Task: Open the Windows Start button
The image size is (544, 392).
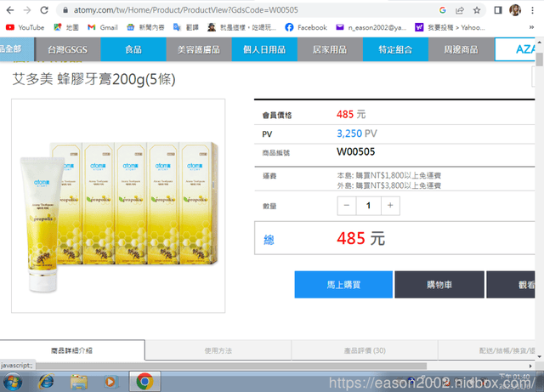Action: (13, 382)
